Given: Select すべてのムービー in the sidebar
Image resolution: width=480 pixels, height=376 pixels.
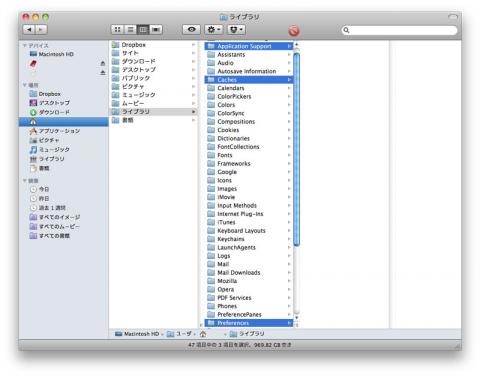Looking at the screenshot, I should pyautogui.click(x=55, y=227).
